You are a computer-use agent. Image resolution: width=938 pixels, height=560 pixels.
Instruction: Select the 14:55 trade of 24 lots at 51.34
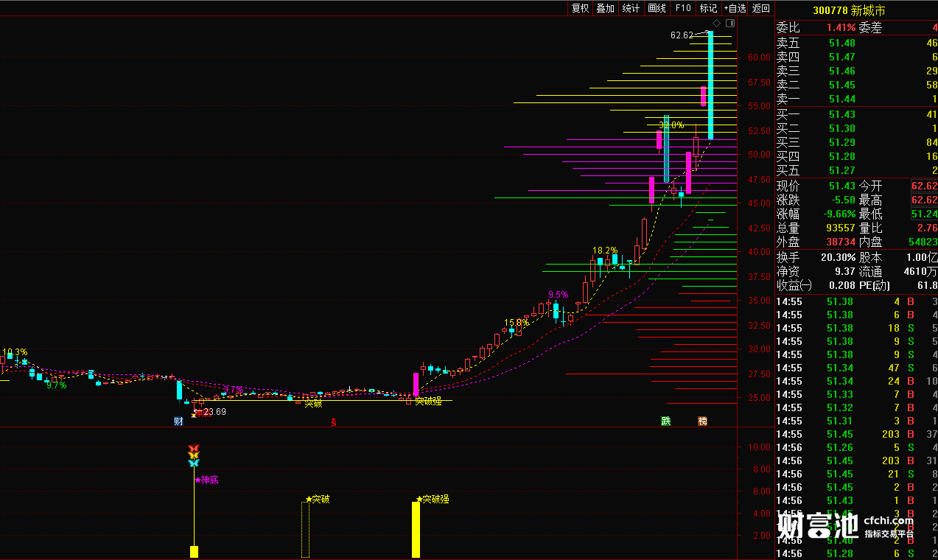[856, 381]
